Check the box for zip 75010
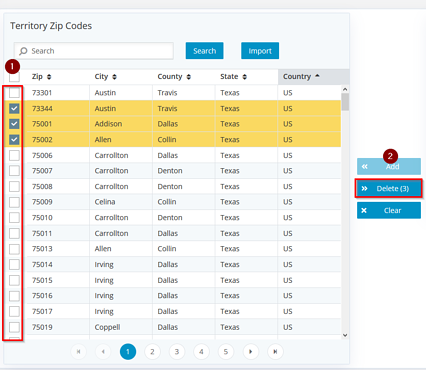This screenshot has width=426, height=370. tap(14, 218)
